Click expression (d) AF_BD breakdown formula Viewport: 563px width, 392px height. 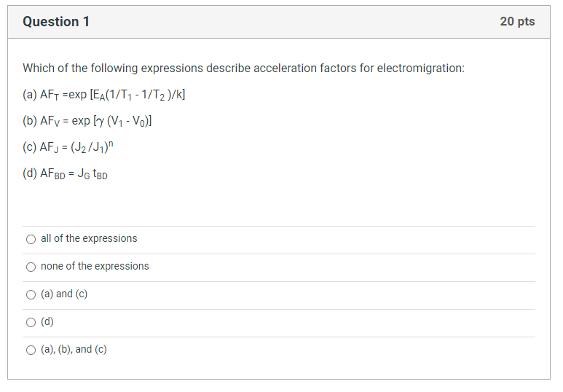click(66, 174)
